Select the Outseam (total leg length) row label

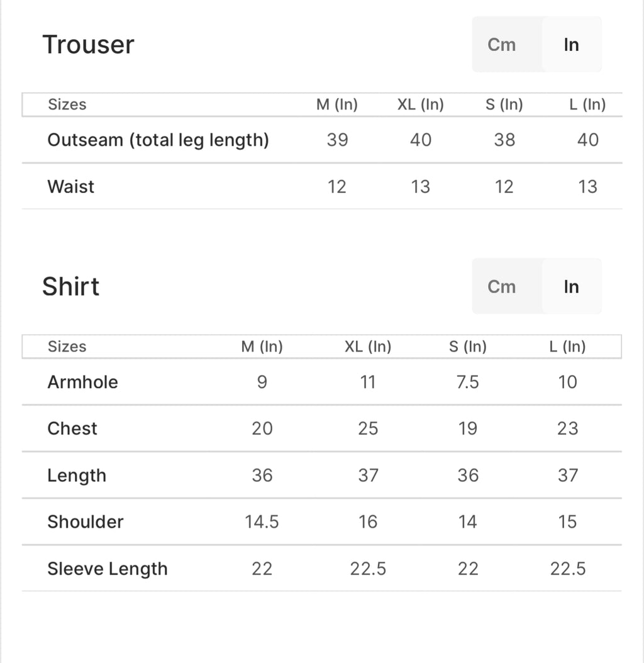[158, 140]
